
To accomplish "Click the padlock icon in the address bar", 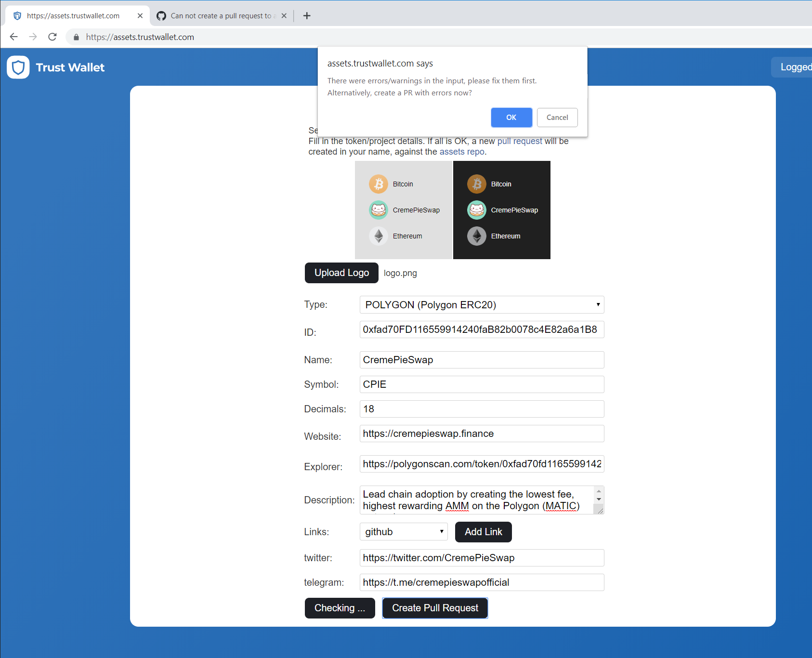I will click(x=76, y=37).
